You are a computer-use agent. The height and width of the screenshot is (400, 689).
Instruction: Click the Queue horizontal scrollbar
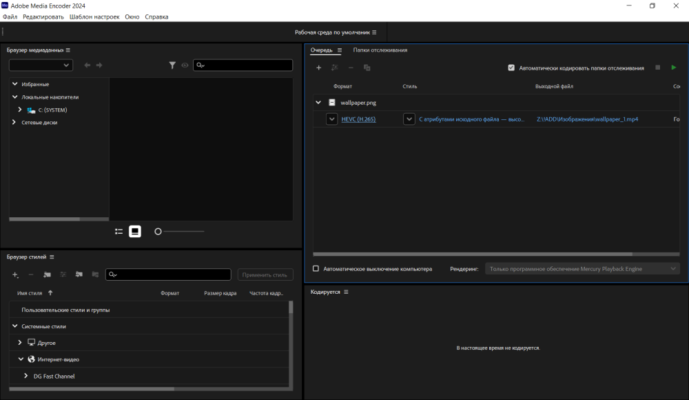(472, 254)
